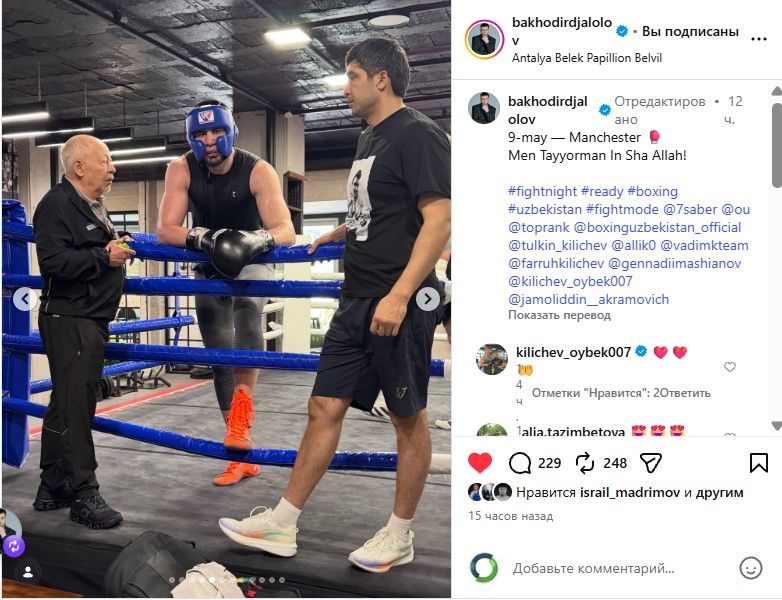
Task: Save post with bookmark icon
Action: (759, 463)
